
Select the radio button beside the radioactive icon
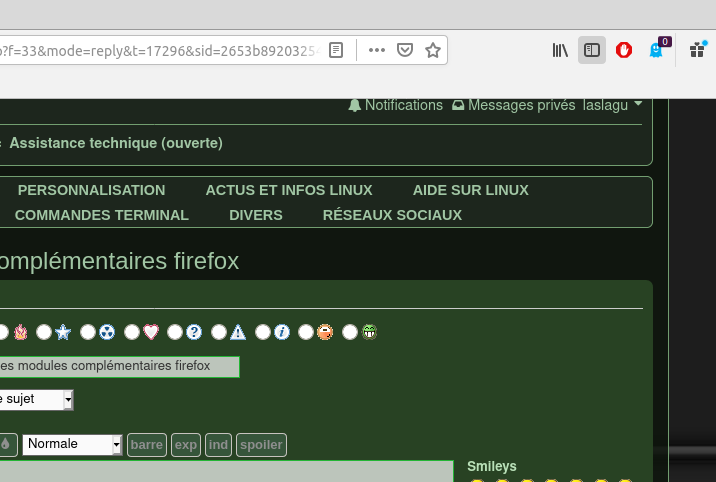coord(88,332)
